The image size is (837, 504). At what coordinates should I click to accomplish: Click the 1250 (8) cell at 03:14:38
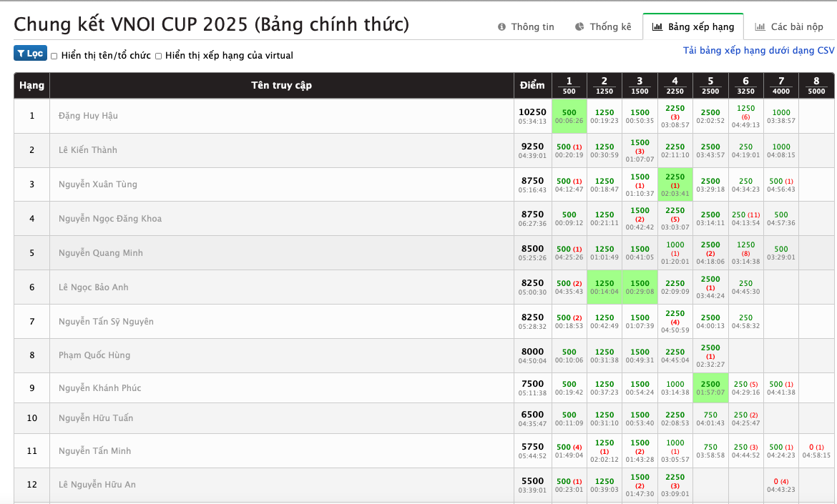click(745, 253)
